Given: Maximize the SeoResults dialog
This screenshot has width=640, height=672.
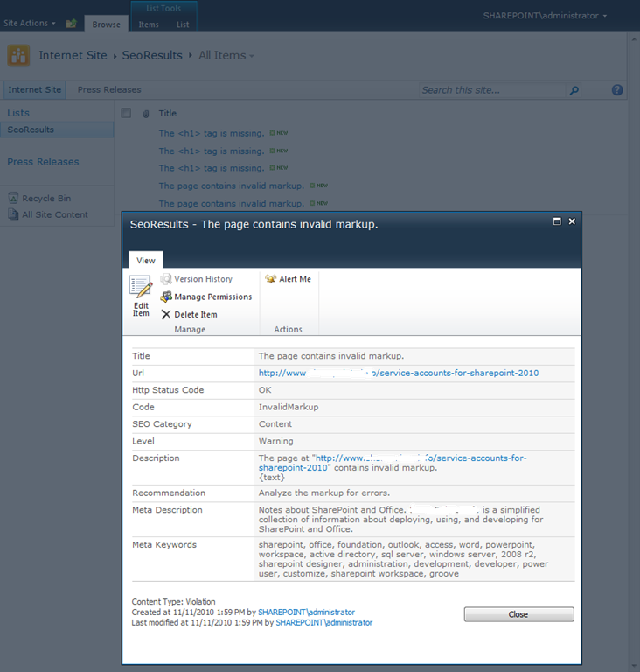Looking at the screenshot, I should 557,221.
